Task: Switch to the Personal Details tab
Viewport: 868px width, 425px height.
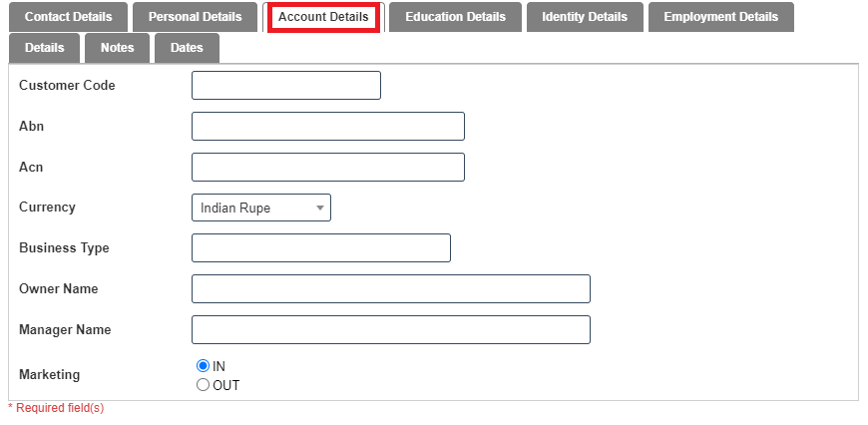Action: (x=195, y=17)
